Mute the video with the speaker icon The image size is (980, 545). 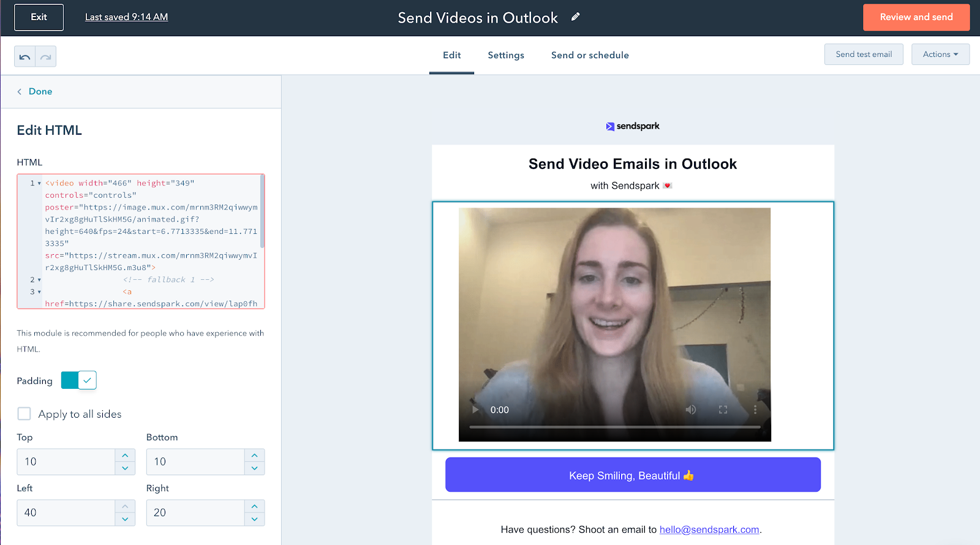pos(691,410)
